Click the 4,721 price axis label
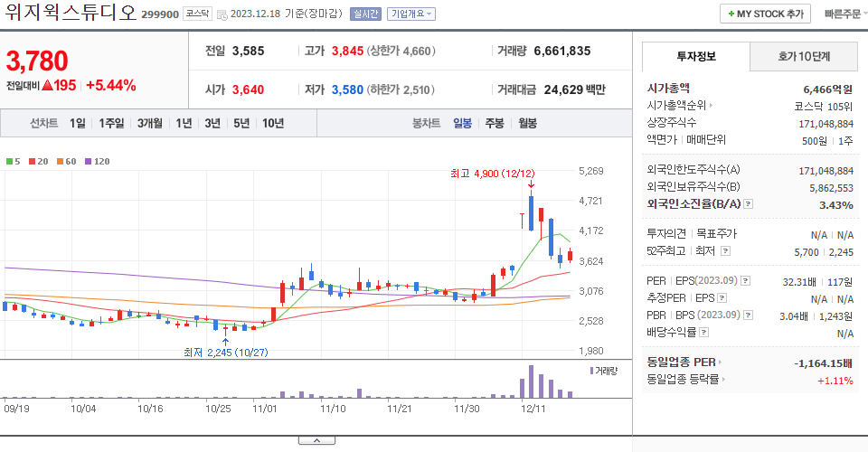868x452 pixels. point(590,201)
